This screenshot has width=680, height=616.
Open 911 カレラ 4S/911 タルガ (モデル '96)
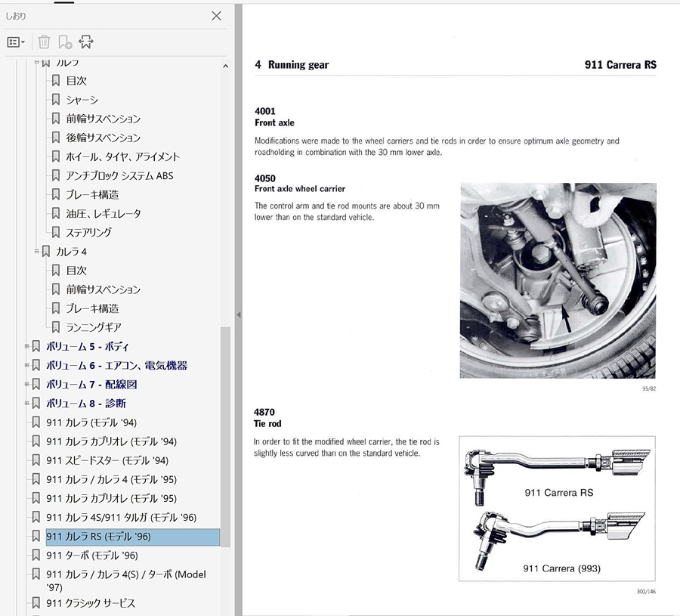click(x=122, y=518)
